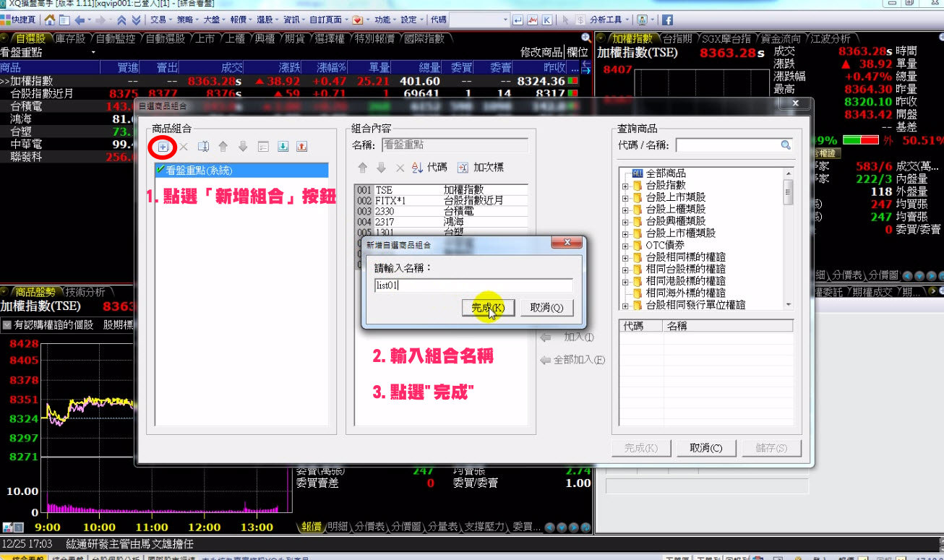
Task: Select the checked 看盤重點(系統) portfolio item
Action: pos(199,171)
